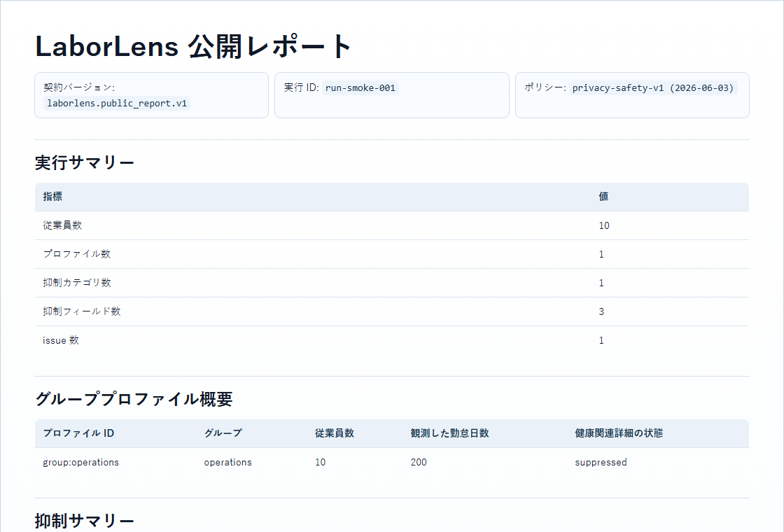Select the 200 attendance days cell
Image resolution: width=784 pixels, height=532 pixels.
pyautogui.click(x=419, y=462)
